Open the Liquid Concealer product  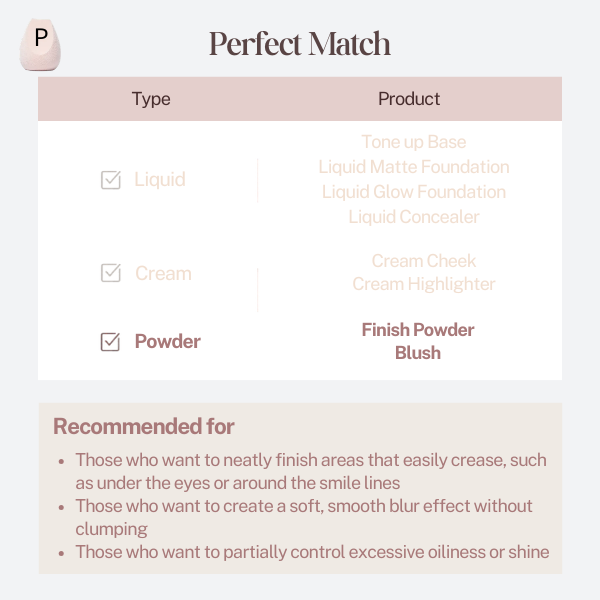414,217
